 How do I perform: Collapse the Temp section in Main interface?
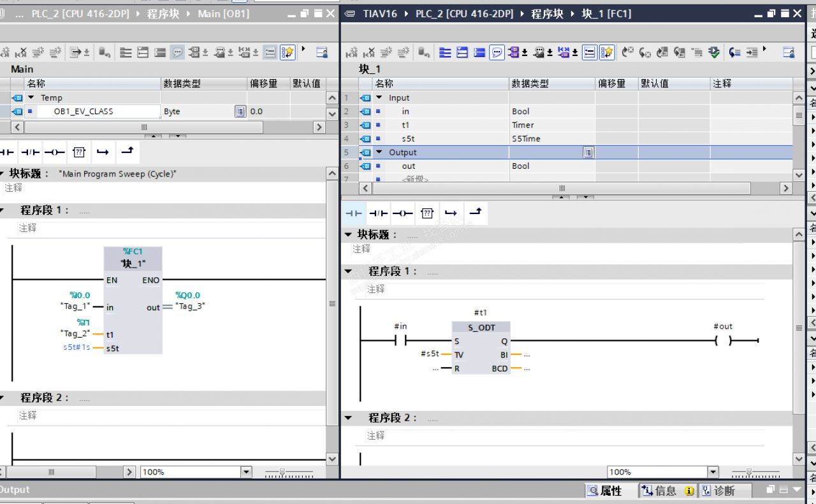tap(31, 97)
